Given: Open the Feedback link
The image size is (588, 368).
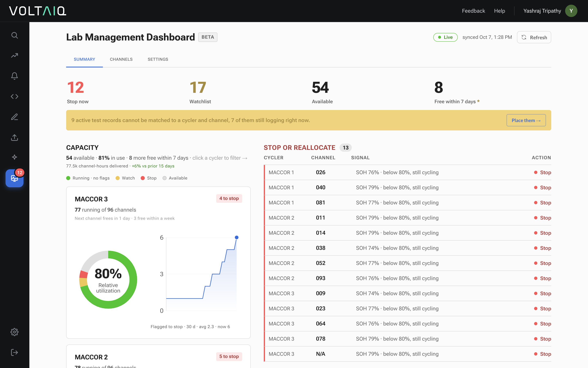Looking at the screenshot, I should (x=473, y=11).
